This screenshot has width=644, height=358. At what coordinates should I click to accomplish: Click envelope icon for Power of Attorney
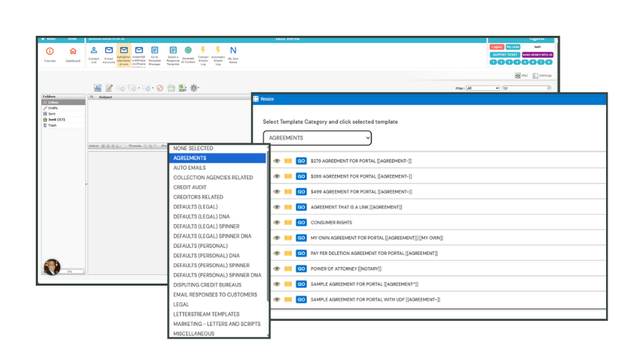pos(288,268)
